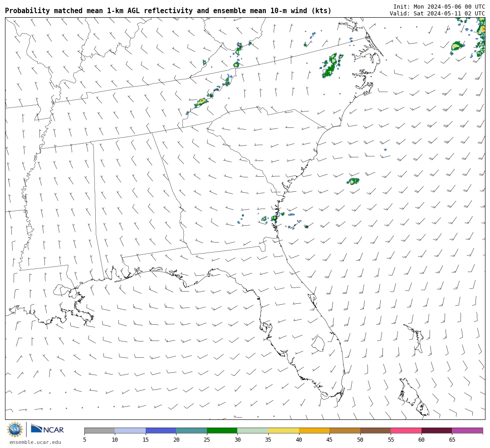The height and width of the screenshot is (448, 490).
Task: Click colorbar label 20
Action: (x=176, y=439)
